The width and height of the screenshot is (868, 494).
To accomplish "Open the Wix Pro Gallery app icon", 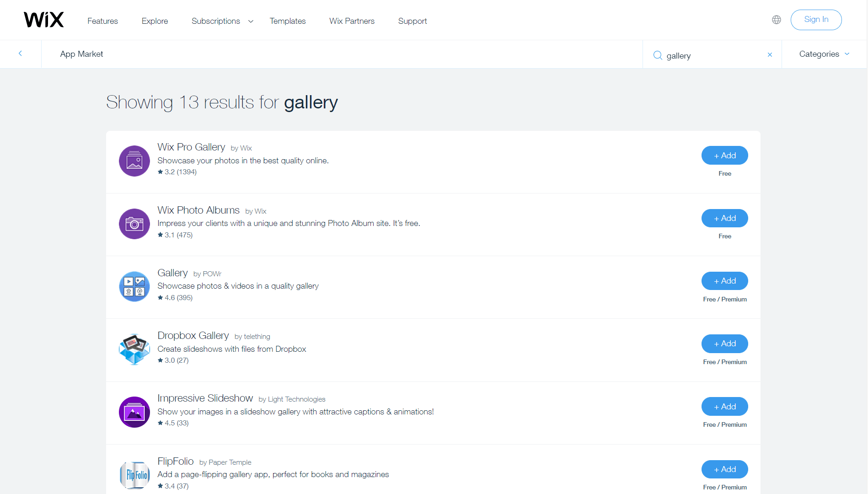I will 134,161.
